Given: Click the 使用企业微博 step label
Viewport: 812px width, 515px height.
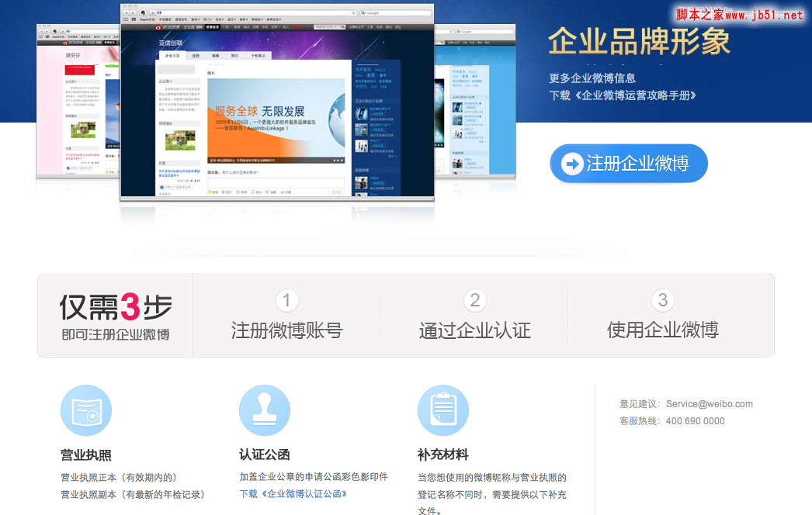Looking at the screenshot, I should click(x=663, y=330).
